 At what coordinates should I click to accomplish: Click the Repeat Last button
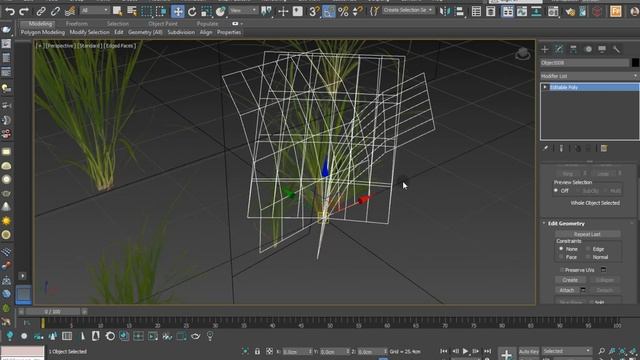tap(587, 234)
